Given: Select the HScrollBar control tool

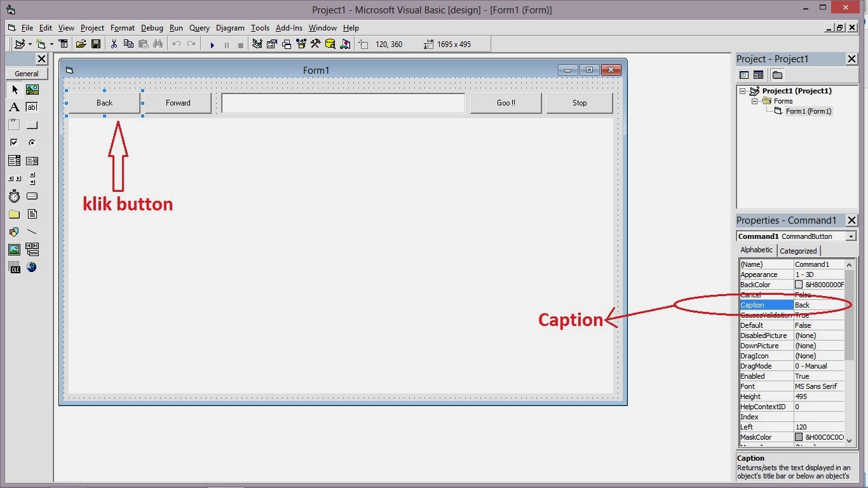Looking at the screenshot, I should point(15,179).
